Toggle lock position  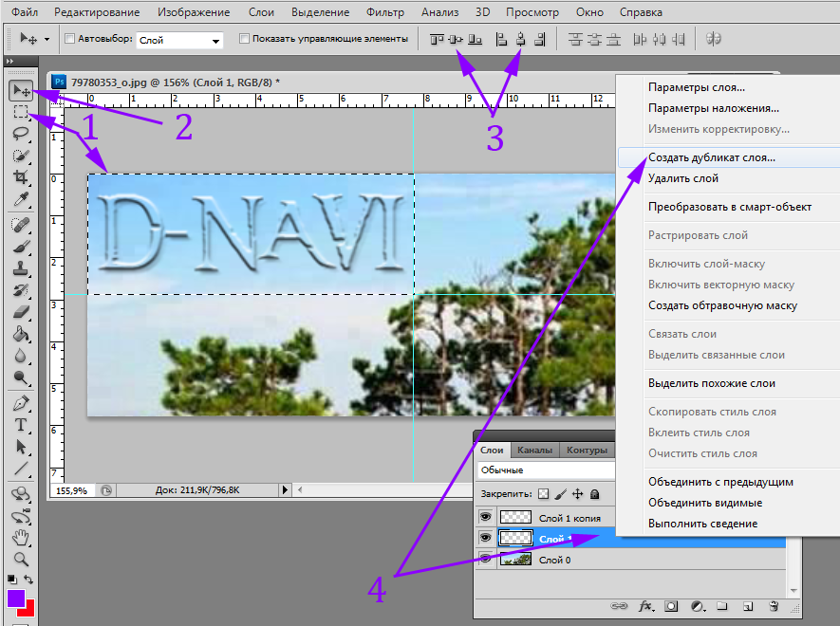click(577, 494)
